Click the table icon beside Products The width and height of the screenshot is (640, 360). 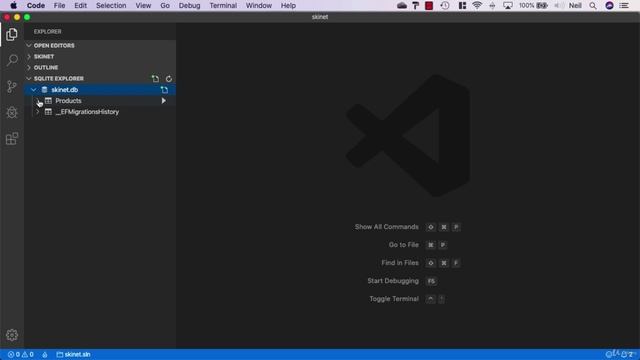point(49,101)
